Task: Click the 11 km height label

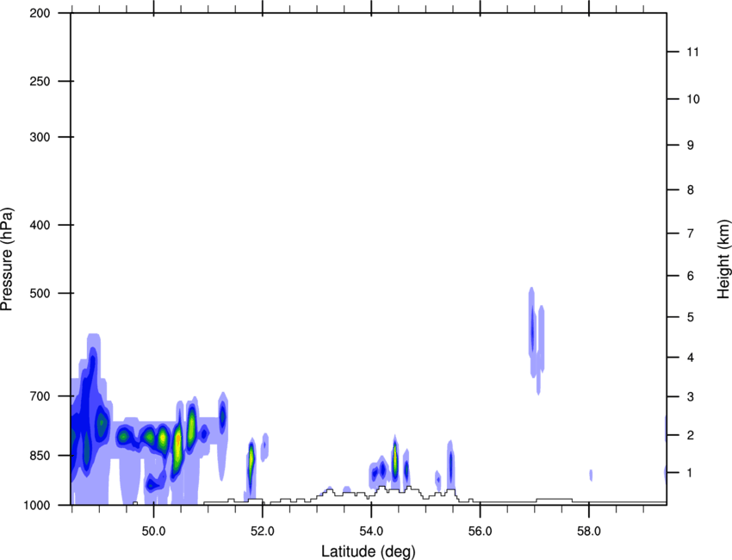Action: 693,52
